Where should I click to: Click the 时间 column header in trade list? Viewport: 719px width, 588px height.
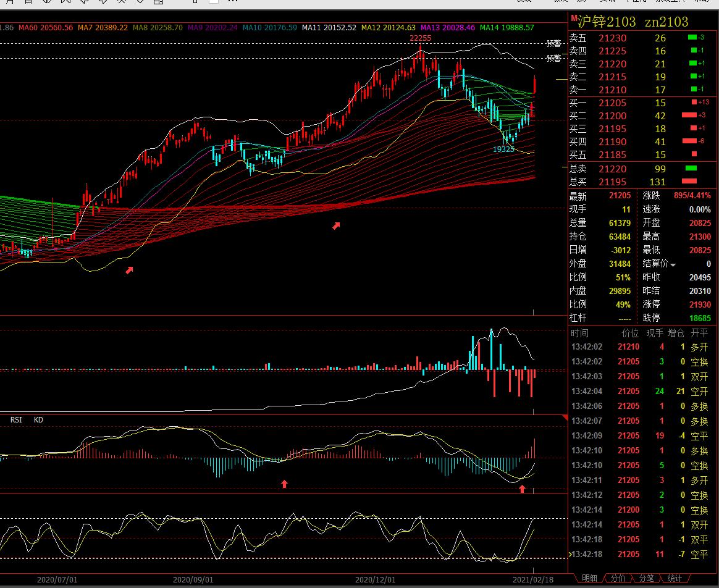pos(579,333)
